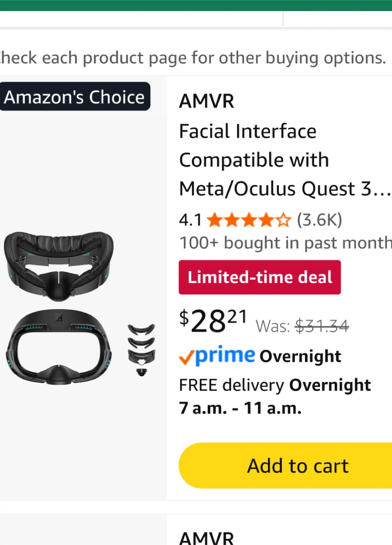
Task: Select the $28.21 price
Action: coord(213,321)
